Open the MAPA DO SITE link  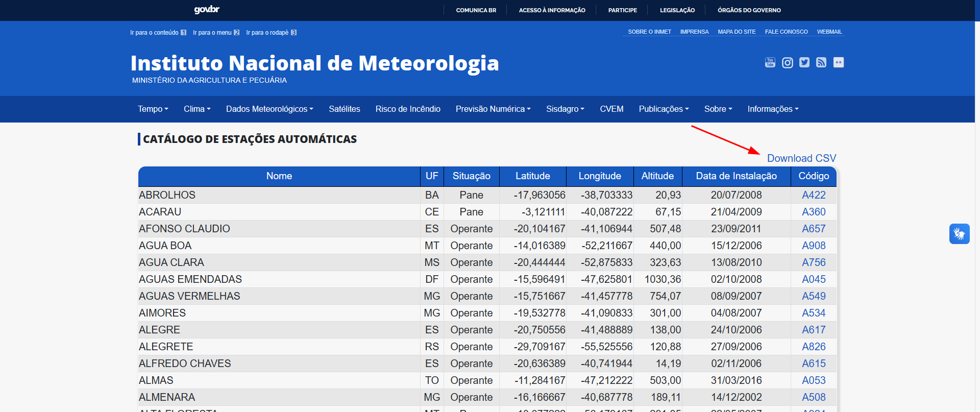(737, 32)
